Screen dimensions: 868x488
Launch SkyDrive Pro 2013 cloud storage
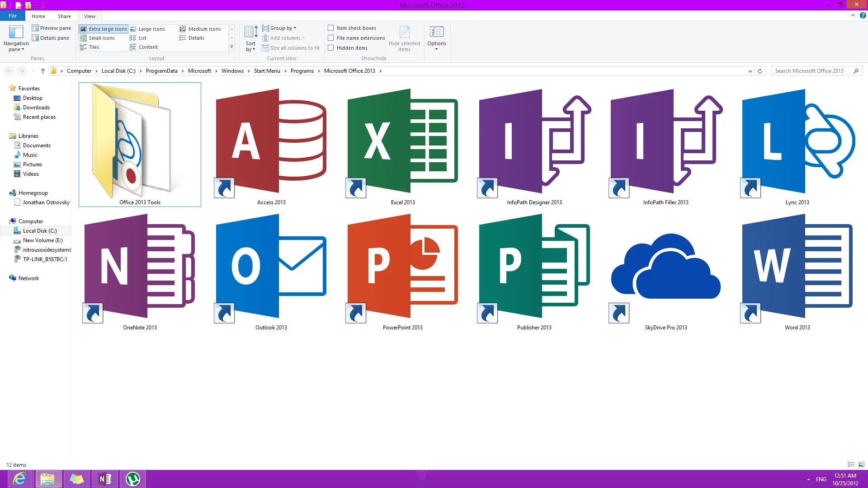[x=665, y=271]
